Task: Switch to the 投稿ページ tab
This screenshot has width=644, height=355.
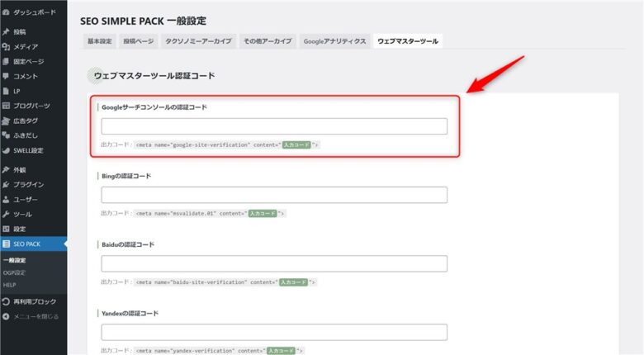Action: tap(139, 41)
